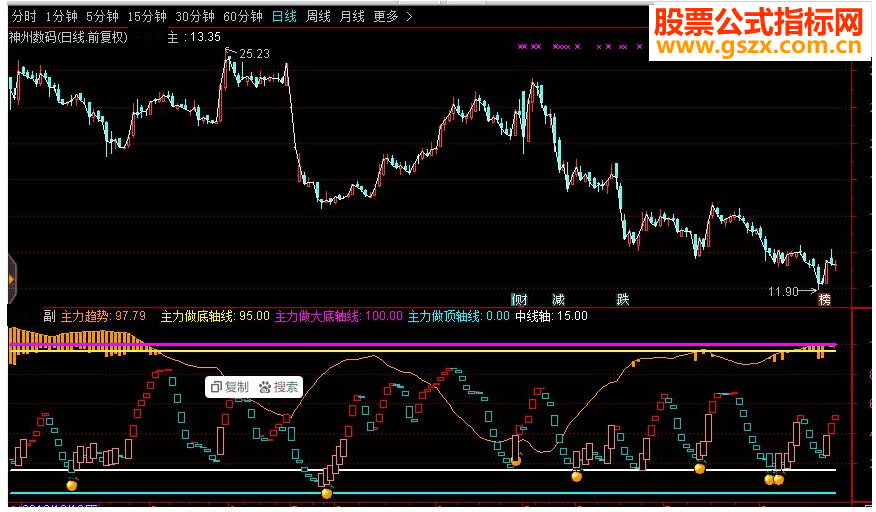Switch to the 月线 monthly tab
Viewport: 876px width, 512px height.
point(353,17)
